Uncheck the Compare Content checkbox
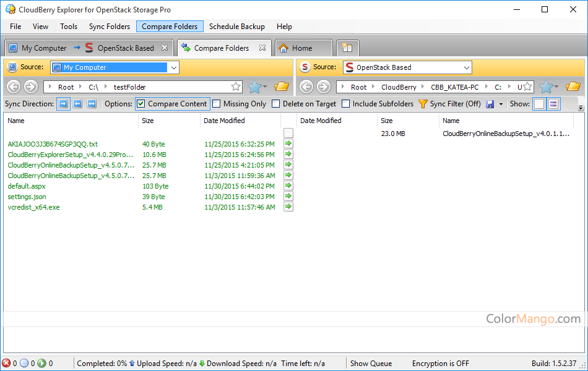 coord(141,104)
